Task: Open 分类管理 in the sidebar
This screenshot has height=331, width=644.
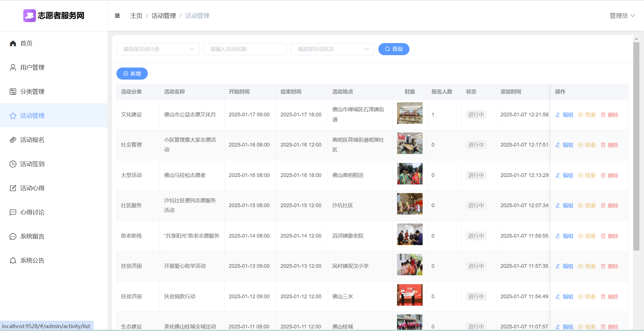Action: [32, 92]
